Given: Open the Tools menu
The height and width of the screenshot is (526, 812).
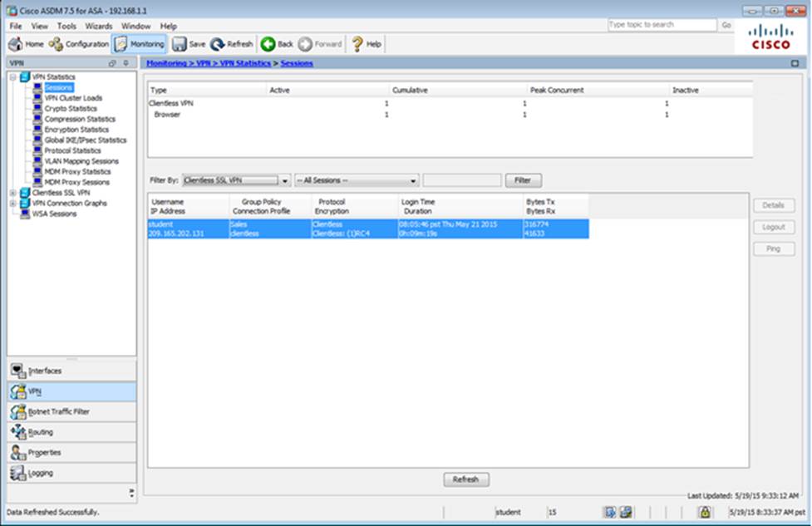Looking at the screenshot, I should [66, 27].
